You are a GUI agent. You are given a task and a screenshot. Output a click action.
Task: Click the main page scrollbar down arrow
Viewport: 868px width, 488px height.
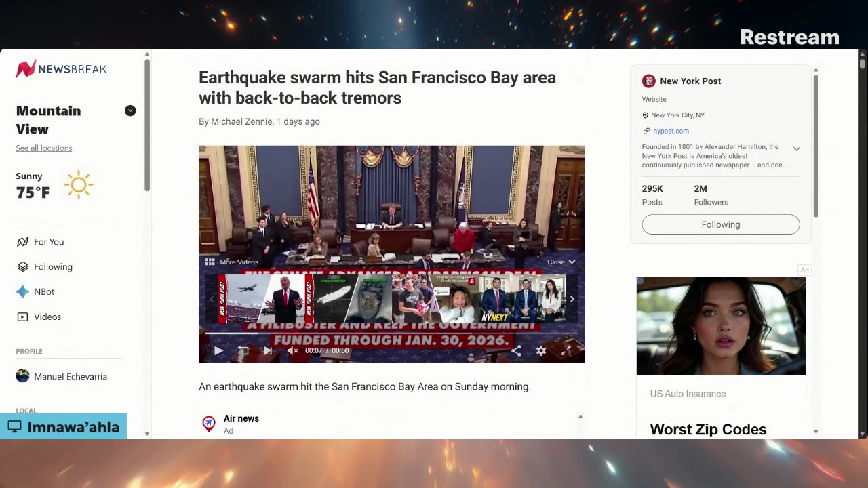pyautogui.click(x=862, y=434)
